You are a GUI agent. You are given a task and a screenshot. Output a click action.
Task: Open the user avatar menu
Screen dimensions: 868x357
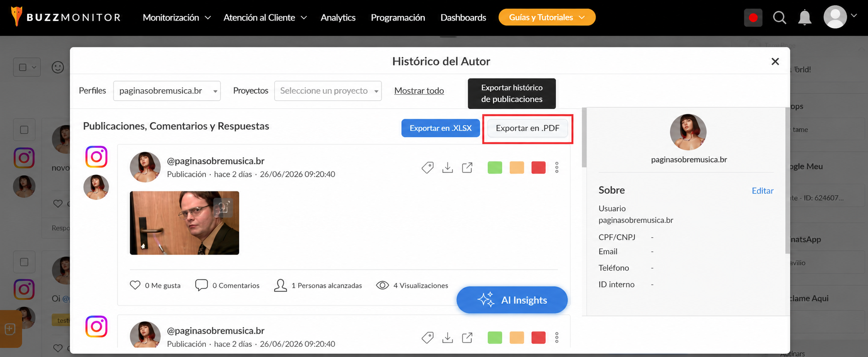(835, 17)
